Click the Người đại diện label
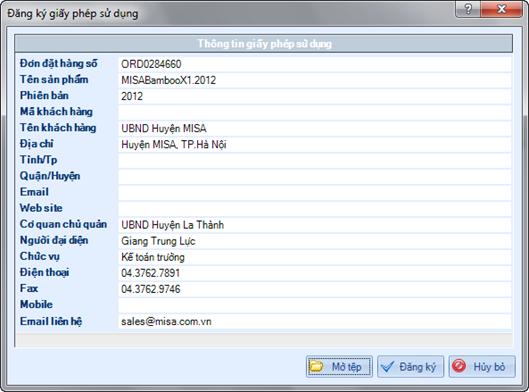Image resolution: width=529 pixels, height=392 pixels. coord(54,240)
